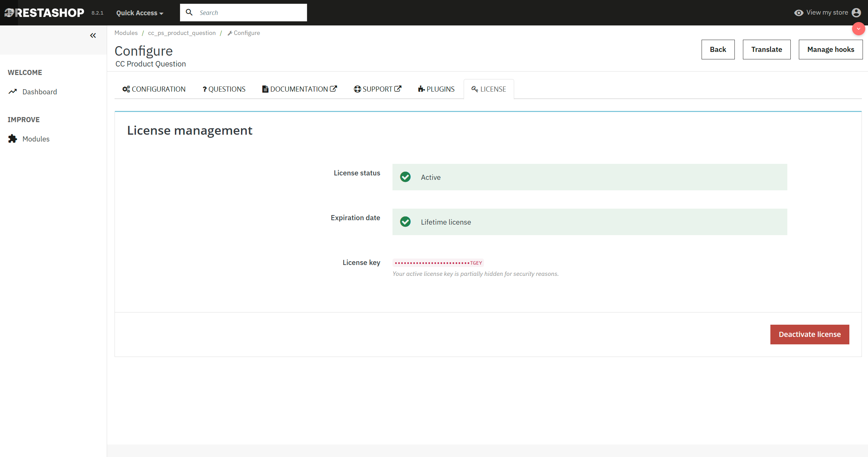Screen dimensions: 868x457
Task: Open Manage hooks
Action: click(x=831, y=49)
